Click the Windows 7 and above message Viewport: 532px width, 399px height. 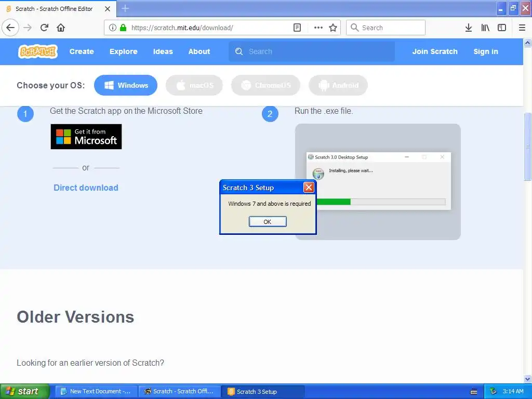point(270,204)
